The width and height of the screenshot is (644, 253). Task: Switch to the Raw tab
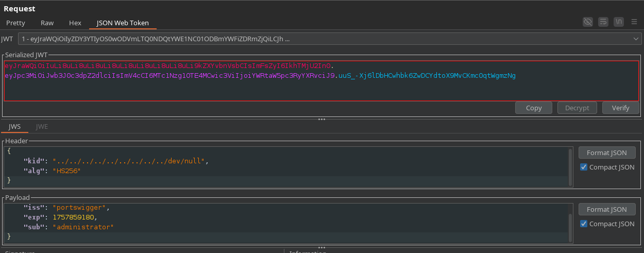coord(47,23)
